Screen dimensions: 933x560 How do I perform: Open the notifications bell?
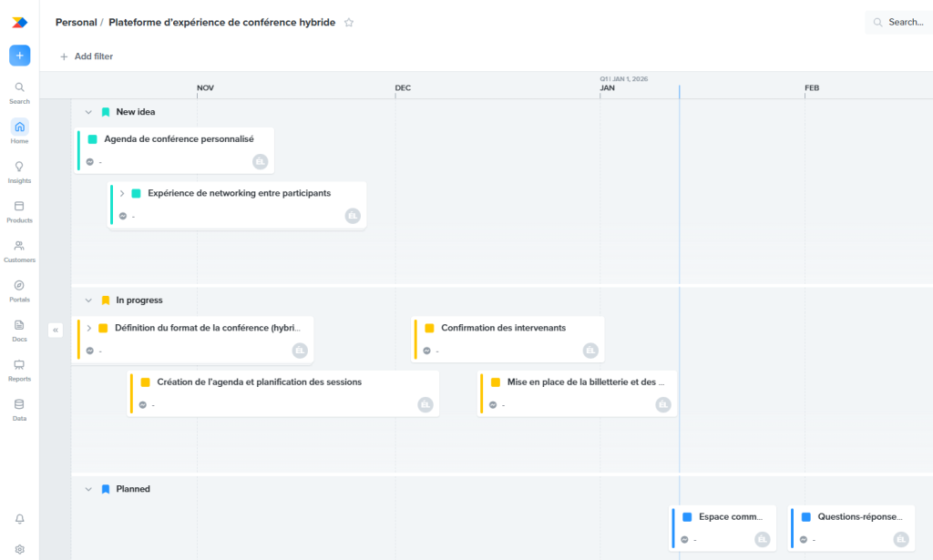pyautogui.click(x=19, y=518)
